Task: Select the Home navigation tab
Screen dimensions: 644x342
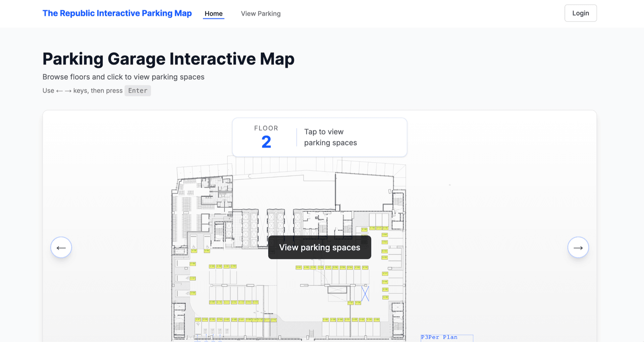Action: pos(214,13)
